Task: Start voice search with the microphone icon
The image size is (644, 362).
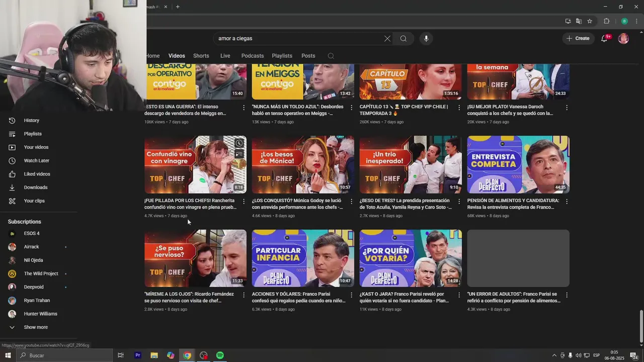Action: tap(426, 39)
